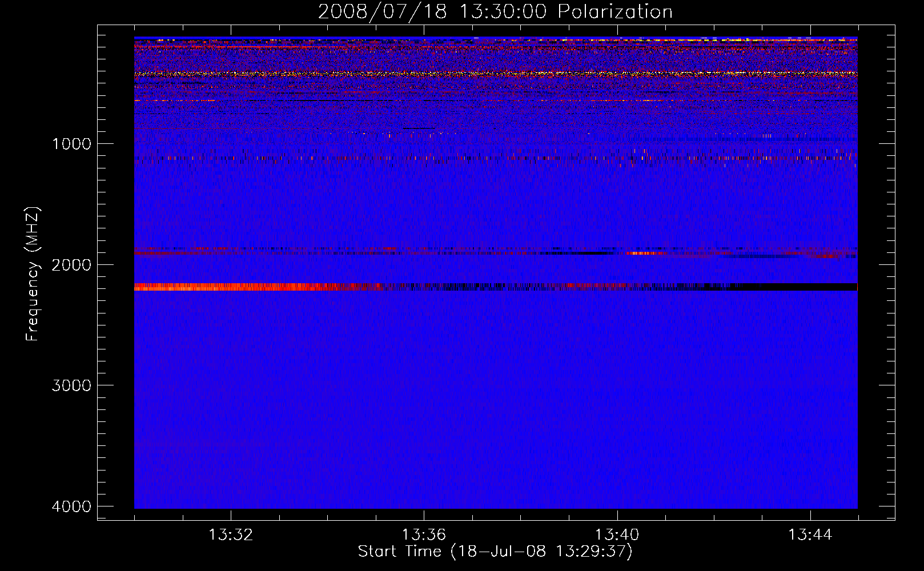
Task: Click the plot title '2008/07/18 13:30:00 Polarization'
Action: tap(495, 12)
